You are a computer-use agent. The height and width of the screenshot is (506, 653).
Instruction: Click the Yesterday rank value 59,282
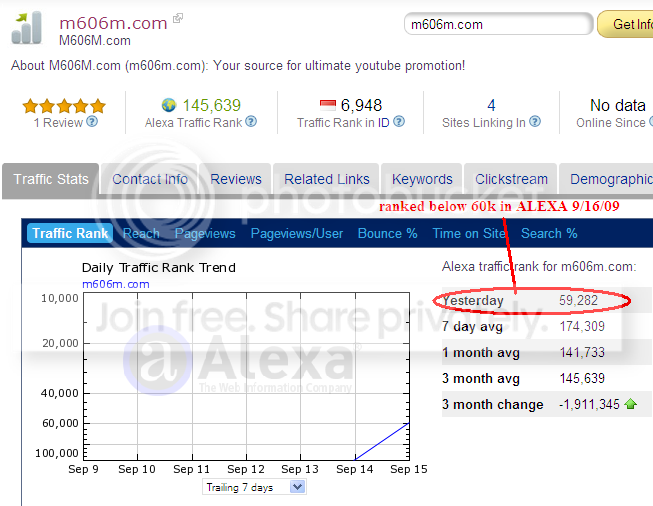click(578, 300)
